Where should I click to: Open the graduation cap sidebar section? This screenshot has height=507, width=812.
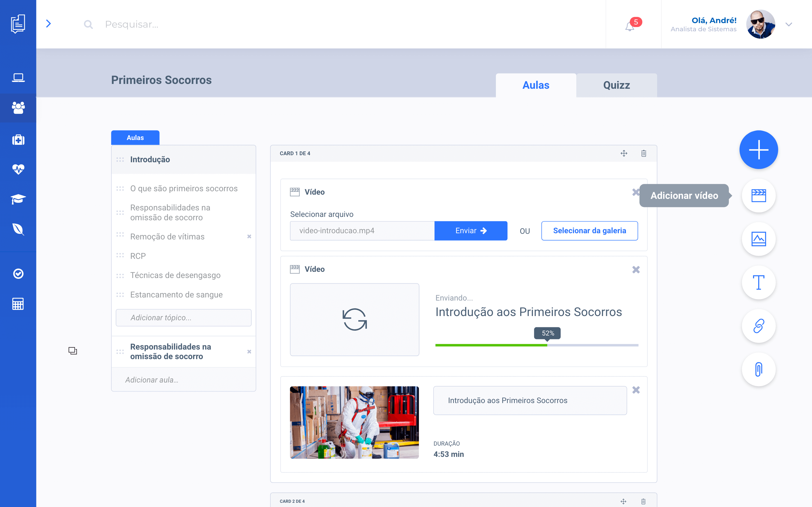pos(18,199)
